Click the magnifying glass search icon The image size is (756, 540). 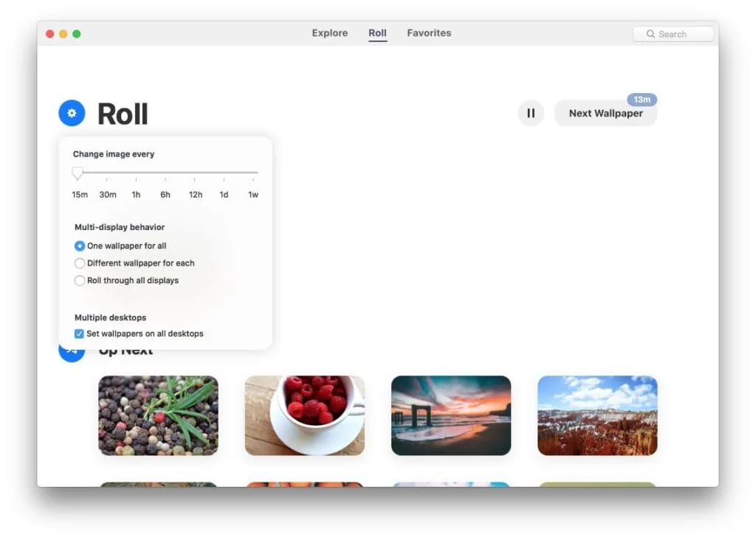click(x=650, y=34)
